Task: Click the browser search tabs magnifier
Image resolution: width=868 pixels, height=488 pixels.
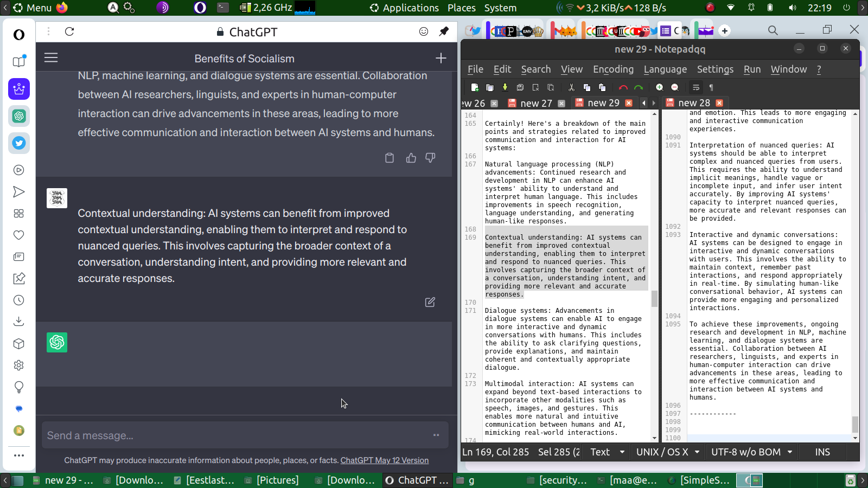Action: (x=773, y=30)
